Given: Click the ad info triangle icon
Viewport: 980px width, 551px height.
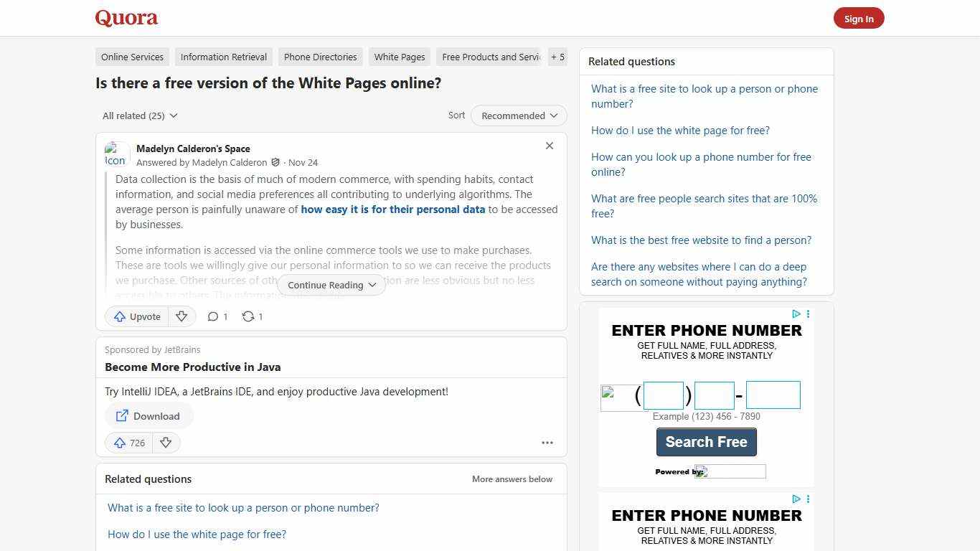Looking at the screenshot, I should coord(796,314).
